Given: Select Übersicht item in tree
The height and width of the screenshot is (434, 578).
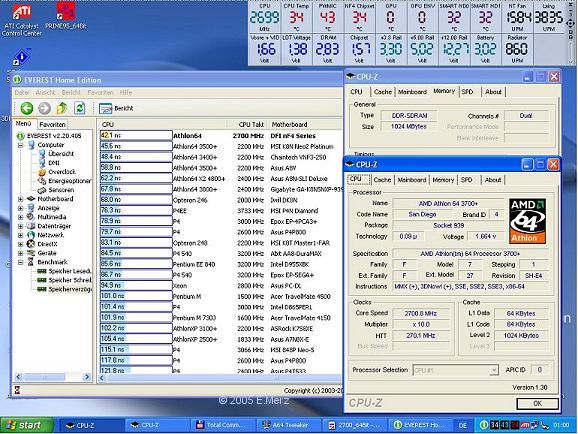Looking at the screenshot, I should pyautogui.click(x=56, y=154).
